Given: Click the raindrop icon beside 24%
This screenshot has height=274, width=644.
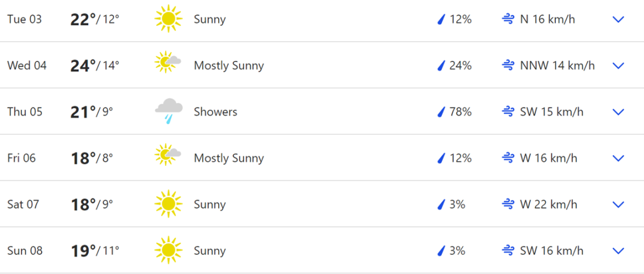Looking at the screenshot, I should point(441,66).
